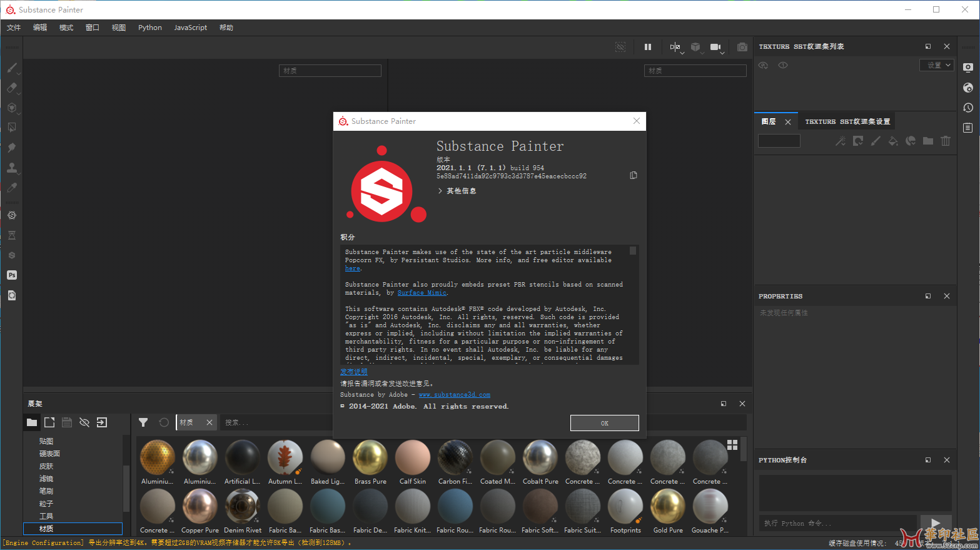Open the 设置 dropdown in Texture Set list
980x550 pixels.
click(936, 65)
